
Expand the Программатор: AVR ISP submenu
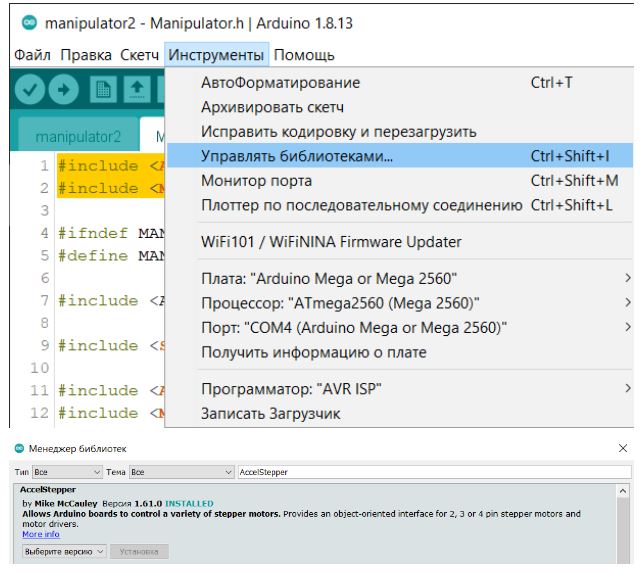click(x=399, y=389)
